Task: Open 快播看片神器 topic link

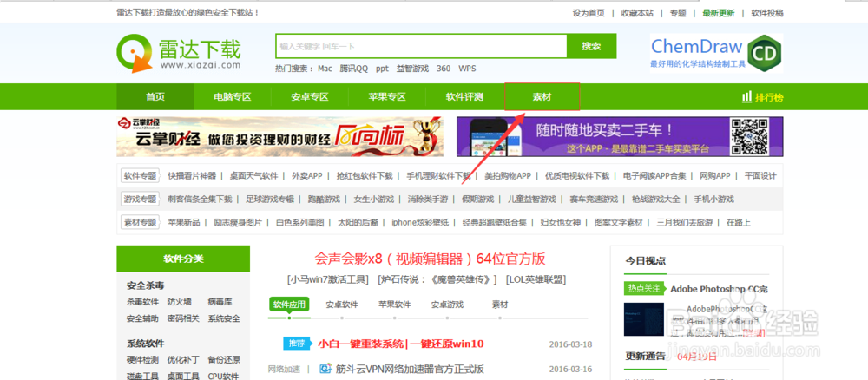Action: [192, 176]
